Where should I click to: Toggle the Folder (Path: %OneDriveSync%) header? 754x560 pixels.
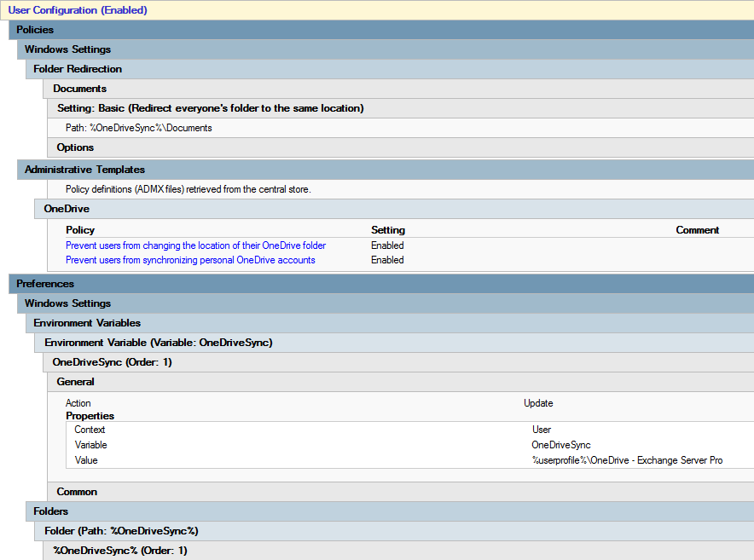[x=121, y=531]
